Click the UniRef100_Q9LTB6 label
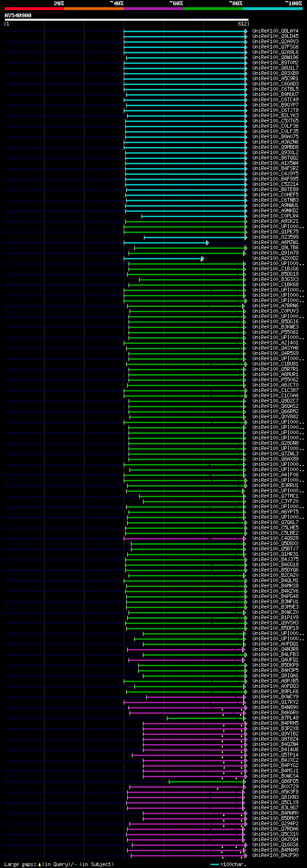Viewport: 307px width, 868px height. 275,248
